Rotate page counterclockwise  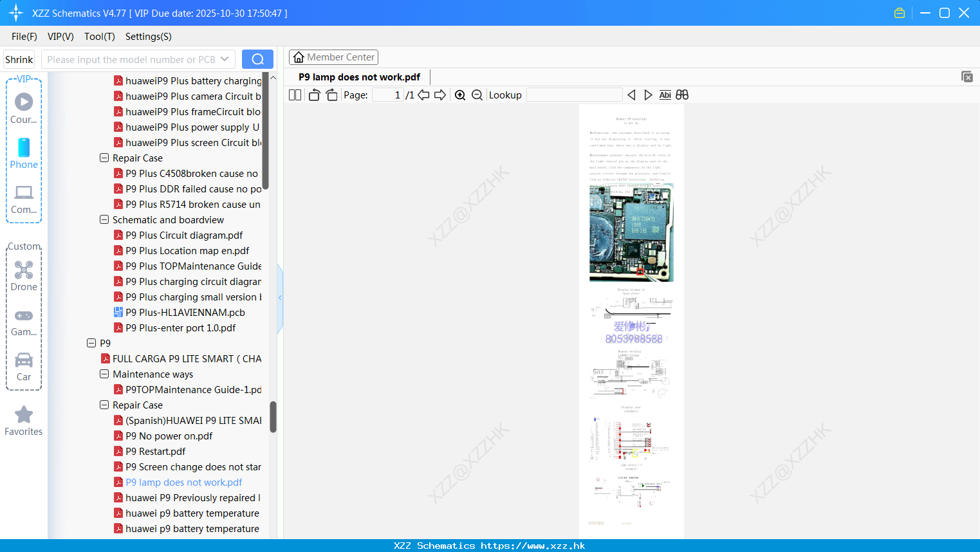tap(314, 95)
